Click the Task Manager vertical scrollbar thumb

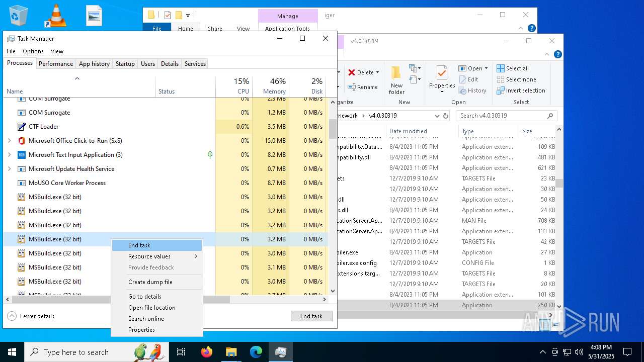click(332, 128)
